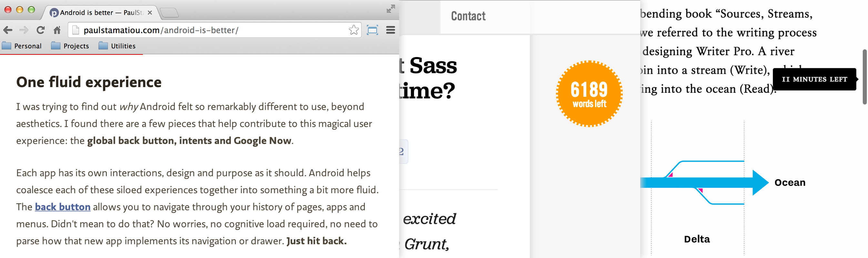Follow the back button link in the article
Image resolution: width=868 pixels, height=258 pixels.
pos(63,207)
